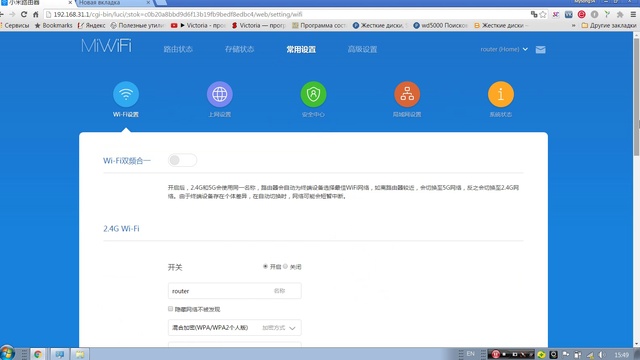This screenshot has width=640, height=360.
Task: Switch to the 存储状态 nav tab
Action: pyautogui.click(x=239, y=49)
